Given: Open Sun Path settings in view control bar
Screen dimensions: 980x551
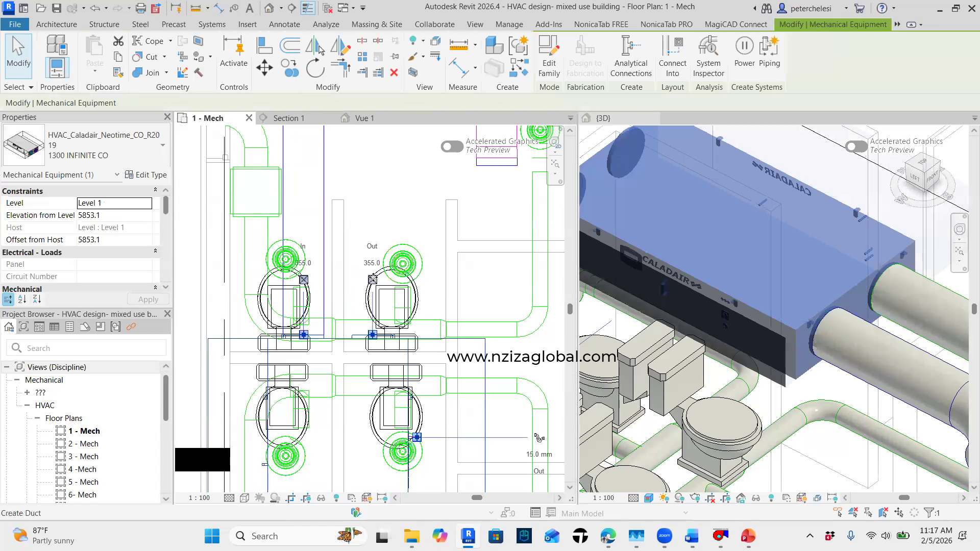Looking at the screenshot, I should tap(260, 498).
